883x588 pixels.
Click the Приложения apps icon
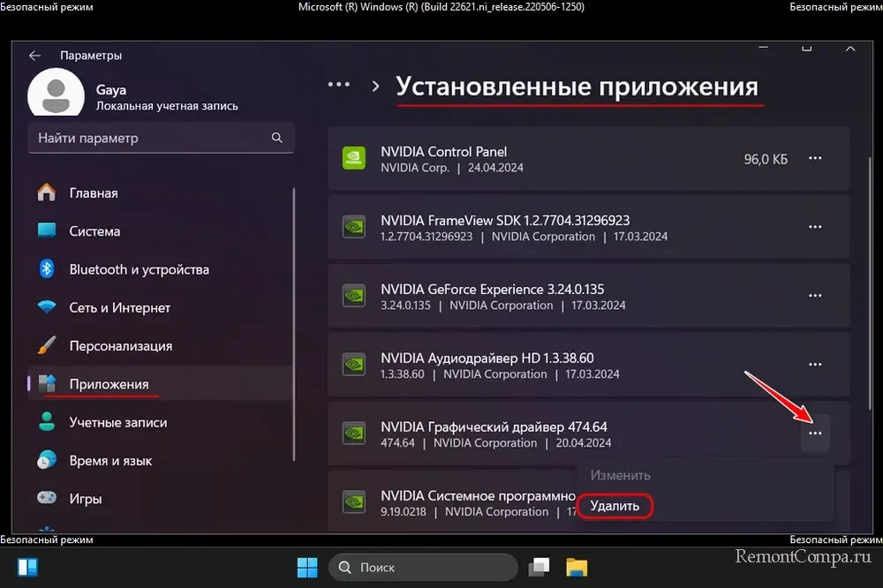tap(47, 383)
